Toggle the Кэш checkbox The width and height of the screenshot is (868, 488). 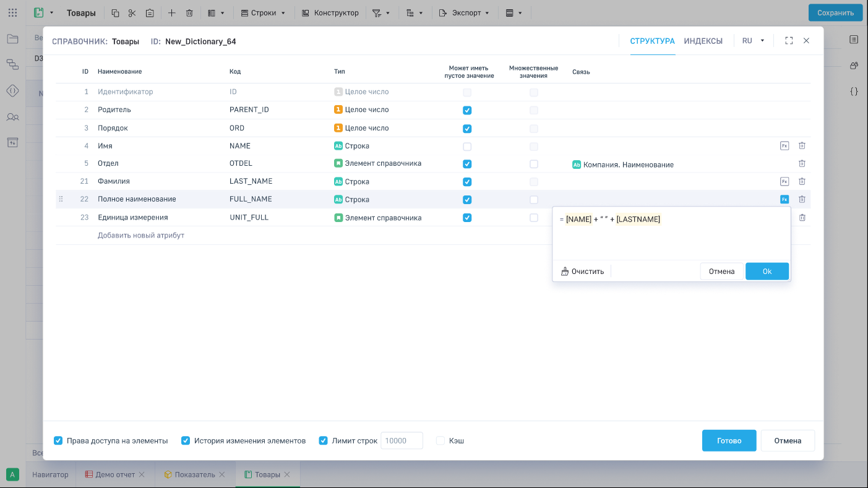440,441
